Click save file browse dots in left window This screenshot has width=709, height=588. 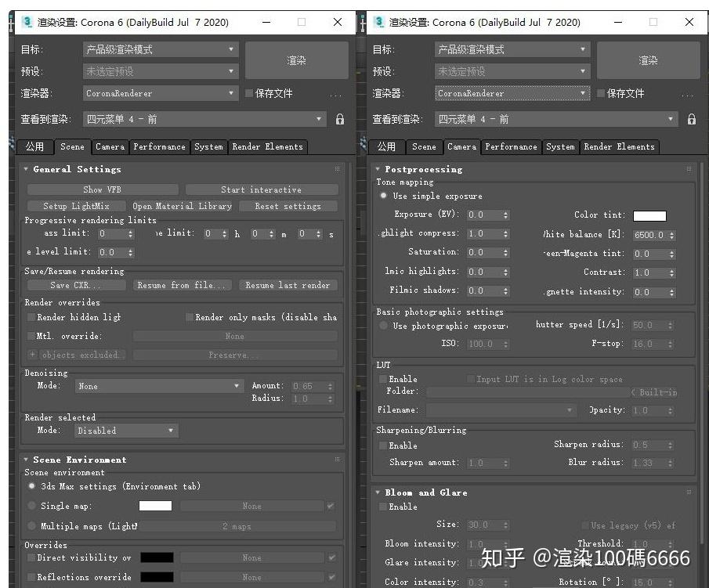[335, 96]
